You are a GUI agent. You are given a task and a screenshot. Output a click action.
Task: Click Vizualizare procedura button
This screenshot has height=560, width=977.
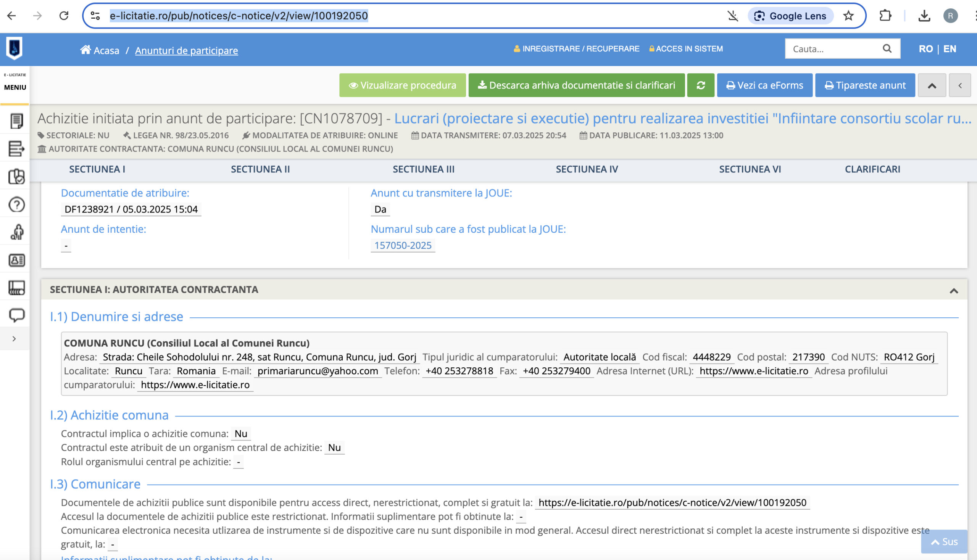click(x=402, y=85)
